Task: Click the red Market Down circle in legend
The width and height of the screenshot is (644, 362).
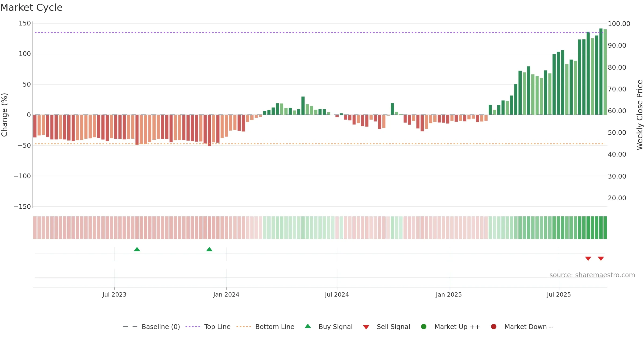Action: (493, 327)
